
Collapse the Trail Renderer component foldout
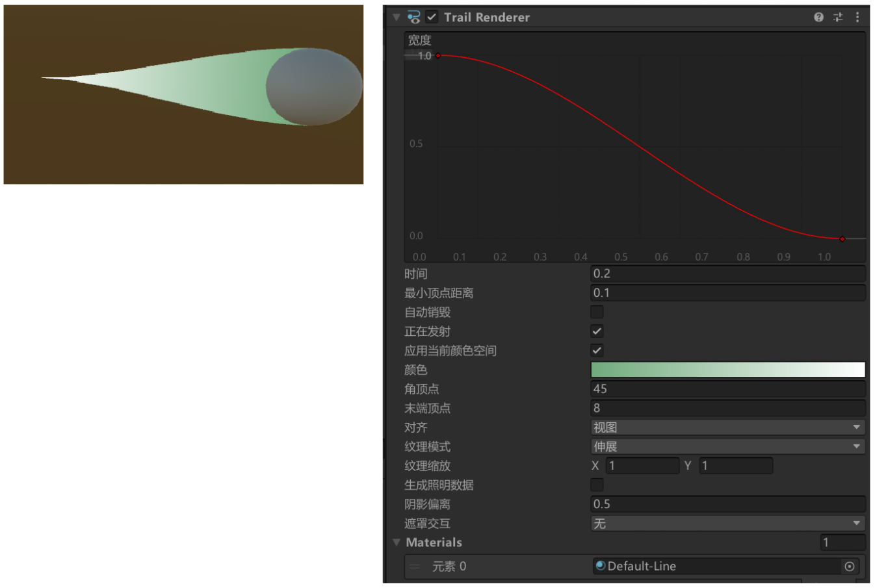pos(397,18)
